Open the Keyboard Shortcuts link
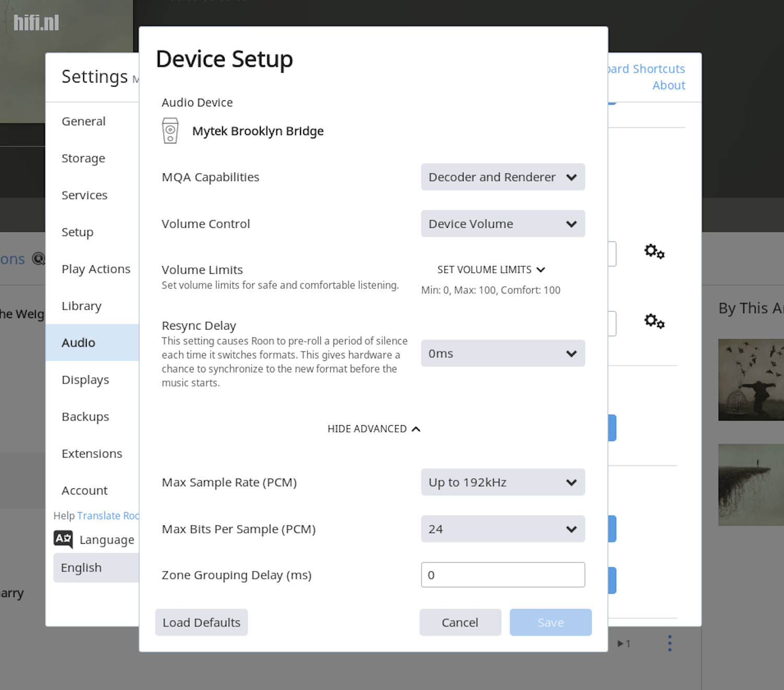This screenshot has width=784, height=690. (647, 69)
